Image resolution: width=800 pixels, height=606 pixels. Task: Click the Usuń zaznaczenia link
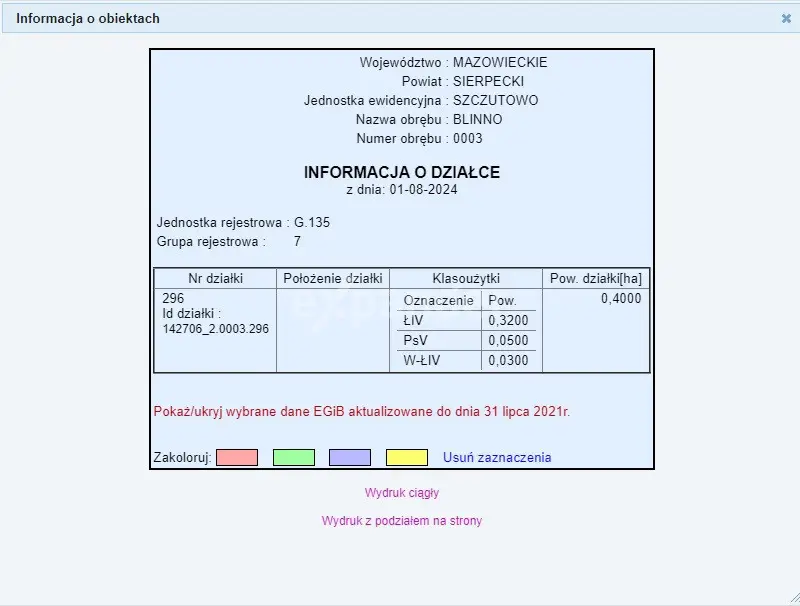click(x=497, y=458)
